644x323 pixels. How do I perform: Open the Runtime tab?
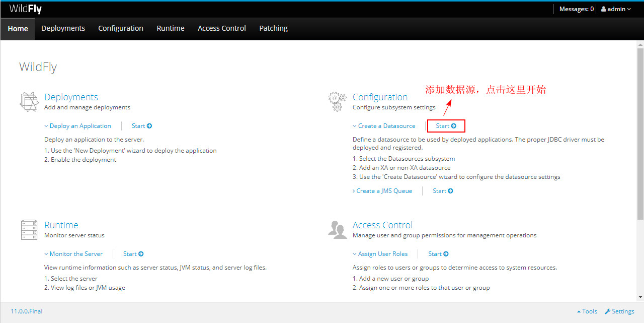(171, 28)
